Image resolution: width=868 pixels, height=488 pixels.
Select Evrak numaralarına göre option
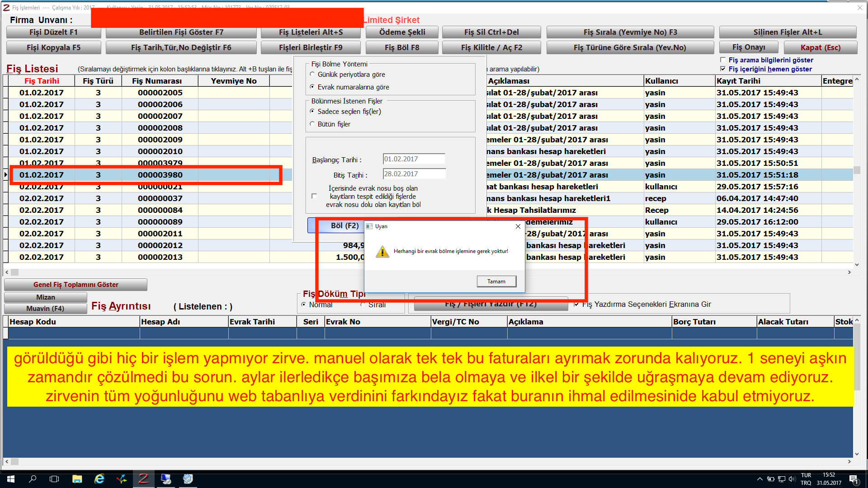tap(312, 87)
